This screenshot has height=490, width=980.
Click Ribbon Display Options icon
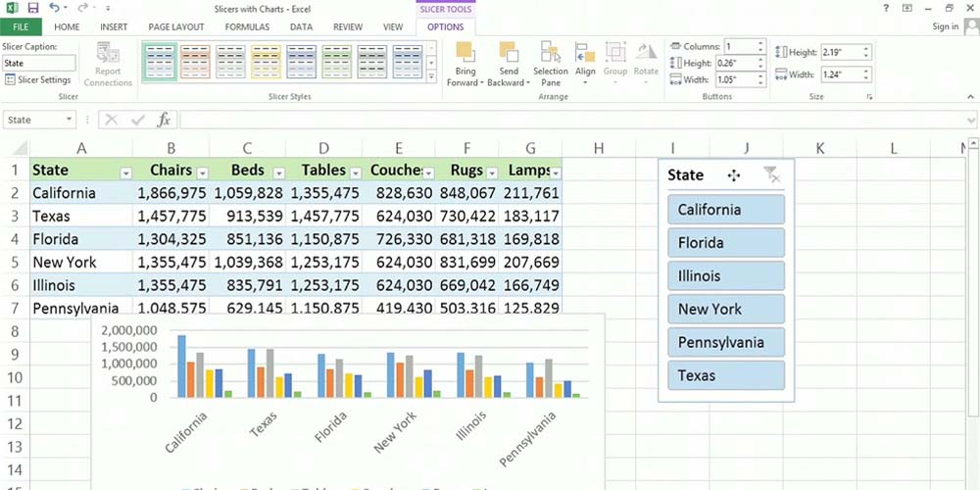click(906, 8)
